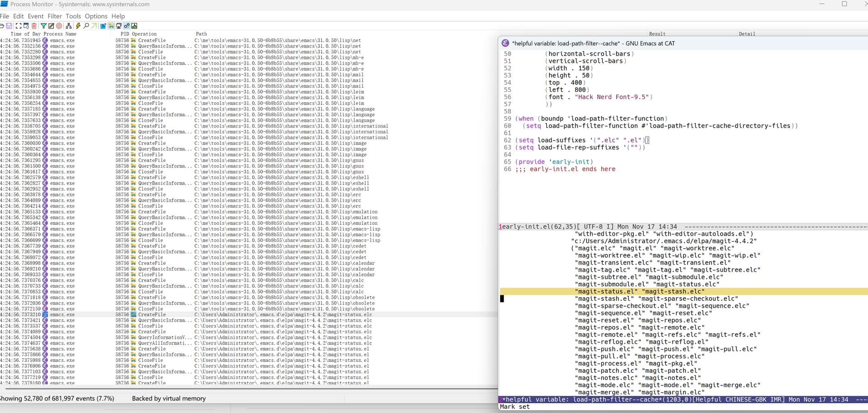This screenshot has width=868, height=413.
Task: Click the Save icon in the toolbar
Action: click(9, 26)
